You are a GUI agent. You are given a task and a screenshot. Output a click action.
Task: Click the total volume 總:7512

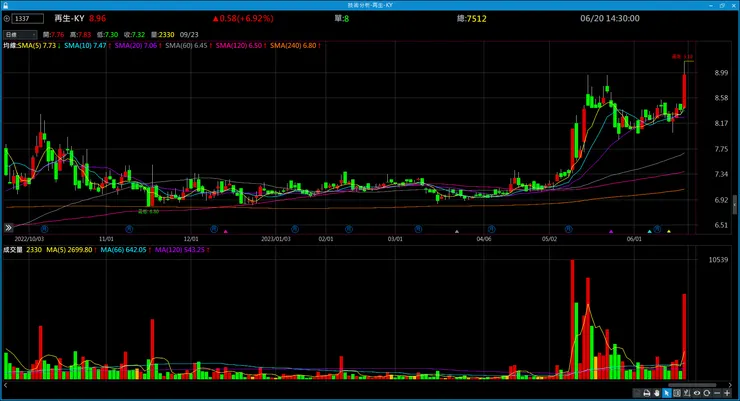coord(471,19)
